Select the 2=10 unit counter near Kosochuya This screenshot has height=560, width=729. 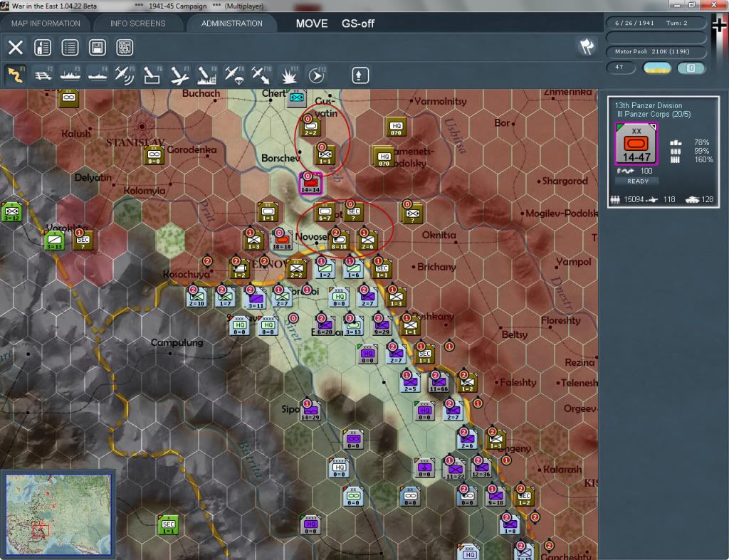click(196, 297)
